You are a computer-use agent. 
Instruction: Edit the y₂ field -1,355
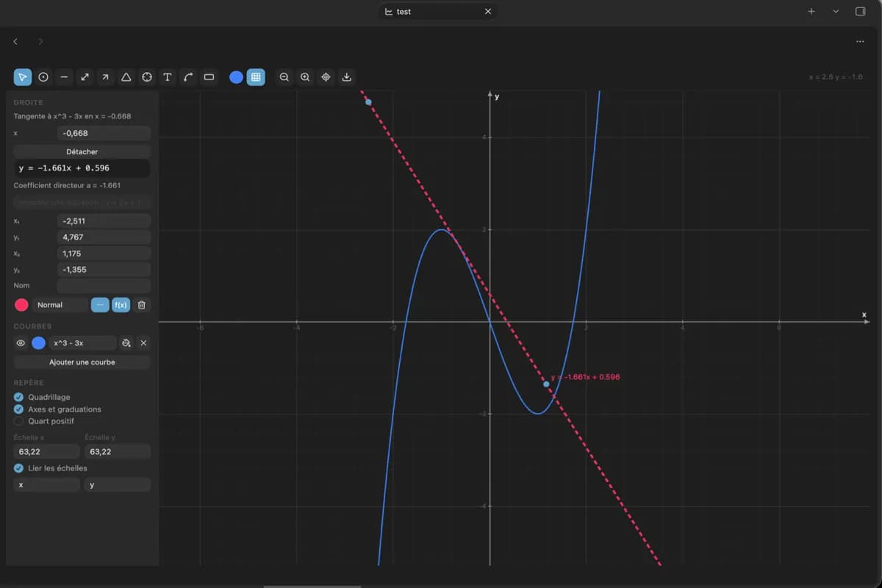click(x=104, y=270)
